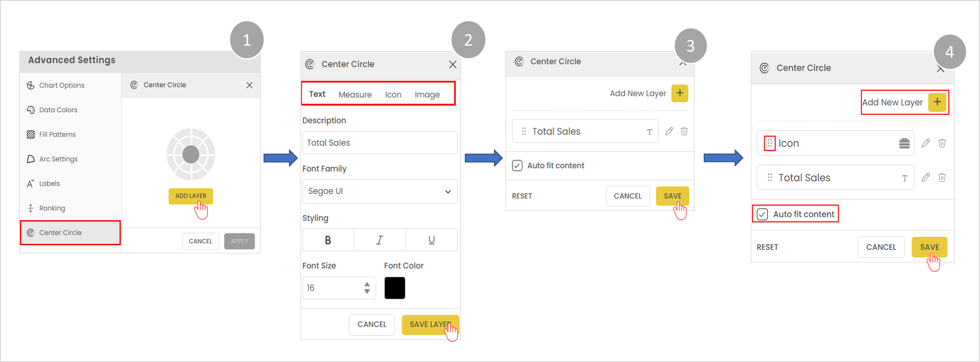980x362 pixels.
Task: Open the black Font Color swatch
Action: click(395, 288)
